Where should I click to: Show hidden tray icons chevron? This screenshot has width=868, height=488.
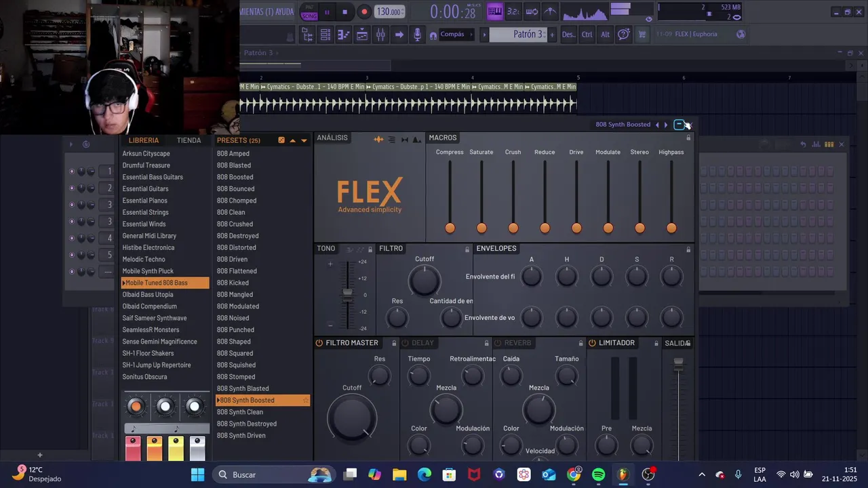702,474
